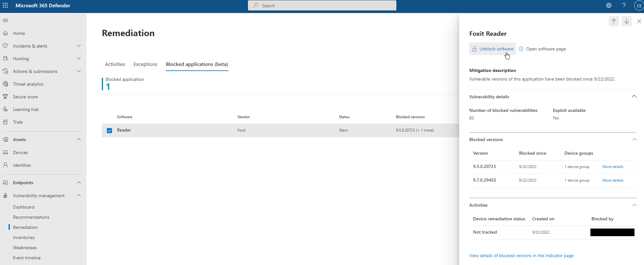This screenshot has width=644, height=265.
Task: Expand the Incidents & alerts menu
Action: pos(79,46)
